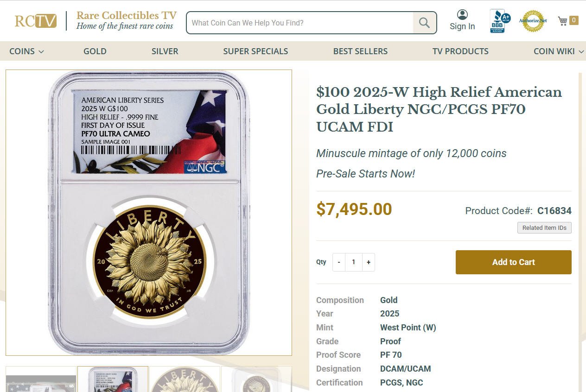Click the Authorize.Net verified seal
This screenshot has width=586, height=392.
pos(533,21)
